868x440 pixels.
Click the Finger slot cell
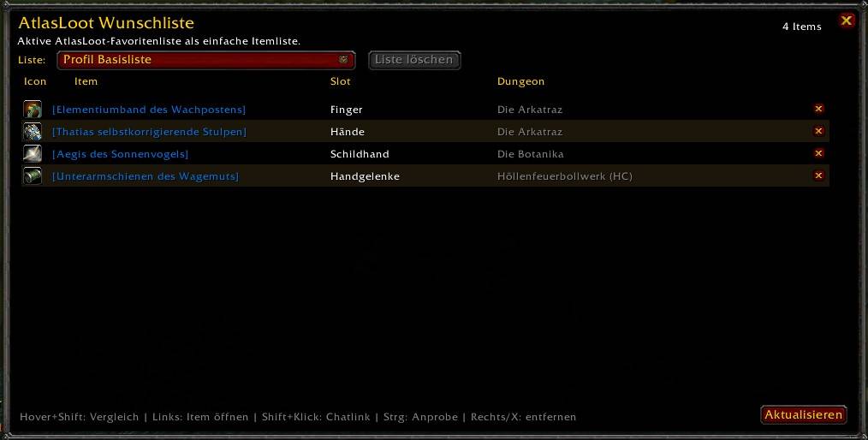[x=347, y=110]
